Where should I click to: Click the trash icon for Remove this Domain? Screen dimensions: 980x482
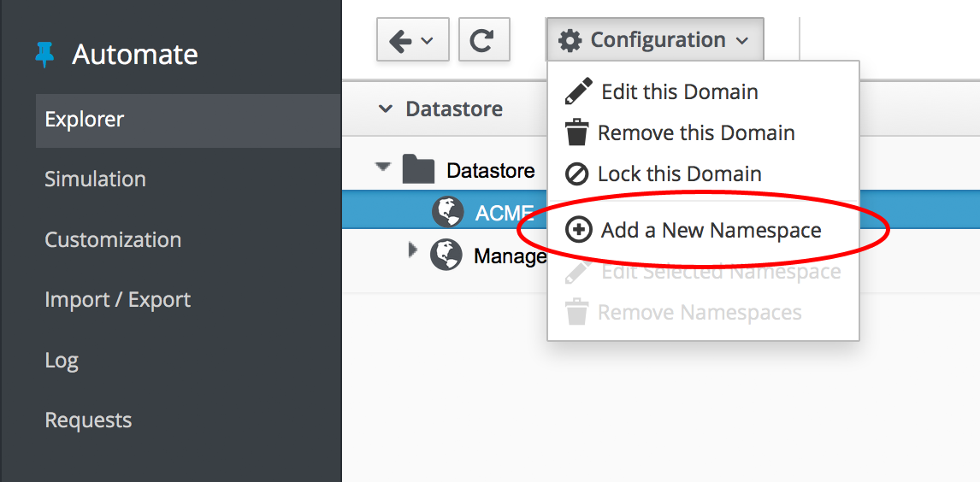pyautogui.click(x=577, y=133)
